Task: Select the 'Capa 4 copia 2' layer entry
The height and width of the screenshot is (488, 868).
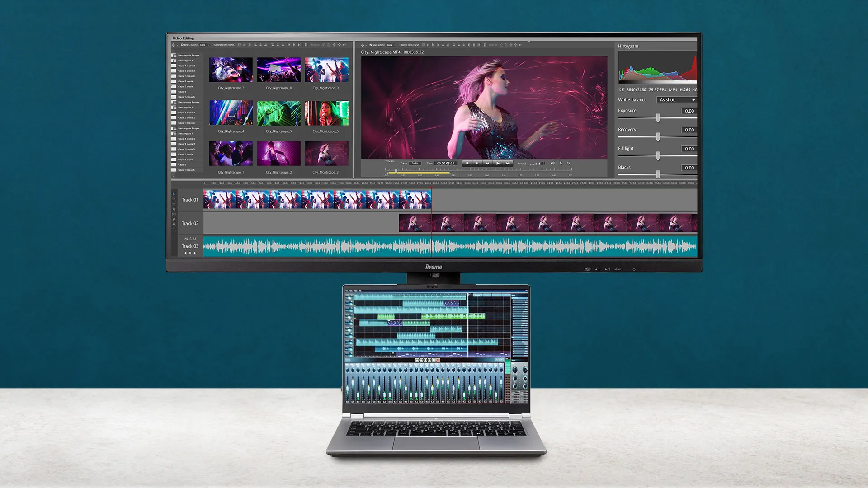Action: [x=187, y=66]
